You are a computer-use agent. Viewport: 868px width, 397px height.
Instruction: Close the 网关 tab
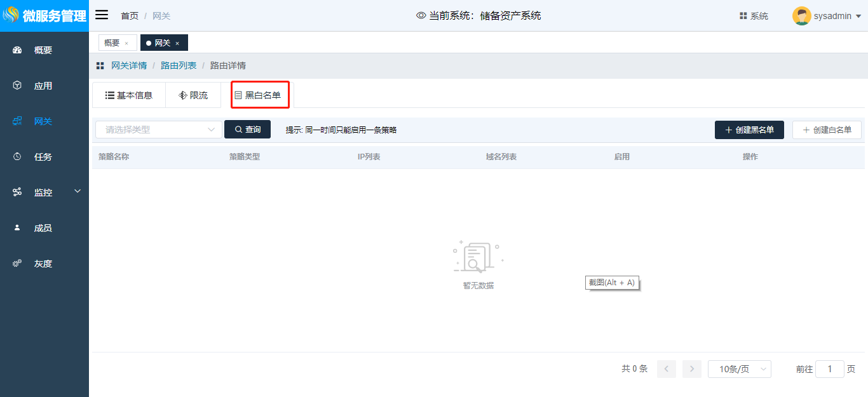tap(177, 43)
